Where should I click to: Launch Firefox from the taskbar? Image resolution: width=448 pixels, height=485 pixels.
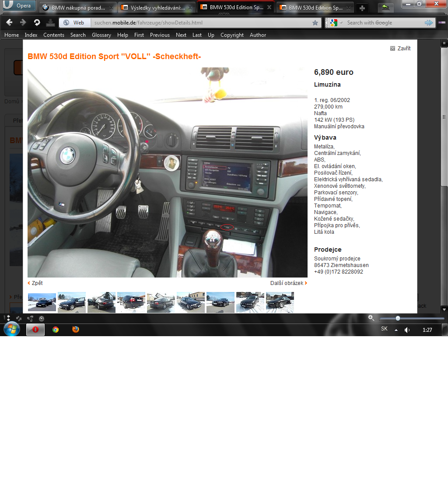pos(76,330)
